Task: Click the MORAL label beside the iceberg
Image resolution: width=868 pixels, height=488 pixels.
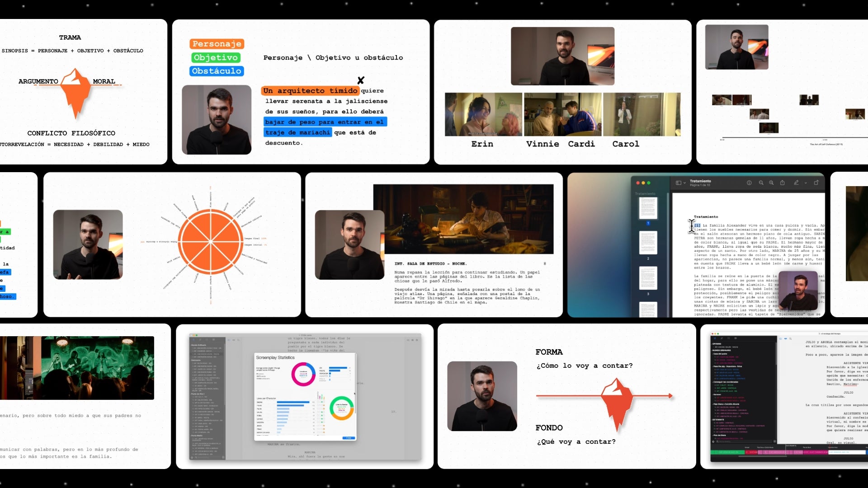Action: [x=104, y=81]
